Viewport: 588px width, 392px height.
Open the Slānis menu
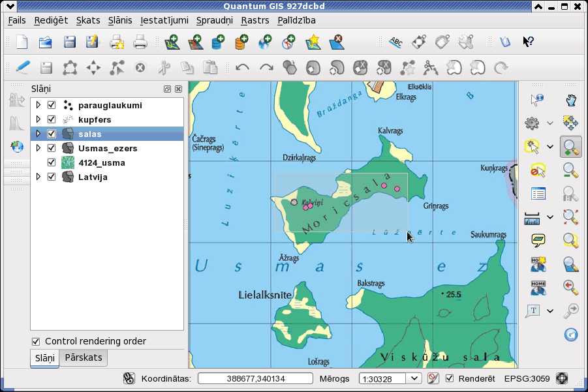(120, 20)
